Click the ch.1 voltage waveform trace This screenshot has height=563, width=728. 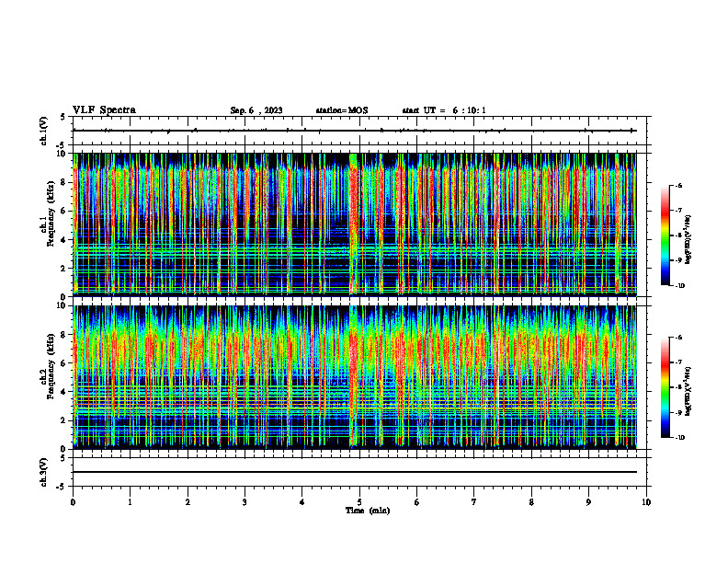(x=355, y=131)
